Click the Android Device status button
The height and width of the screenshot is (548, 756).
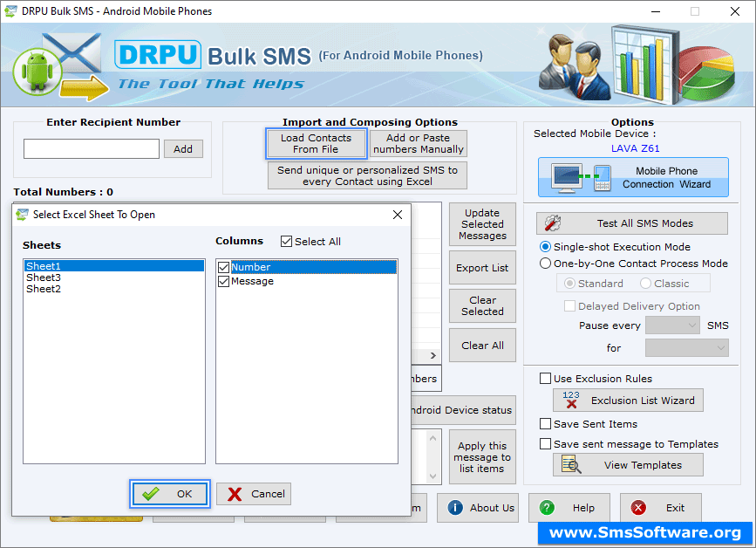tap(463, 410)
